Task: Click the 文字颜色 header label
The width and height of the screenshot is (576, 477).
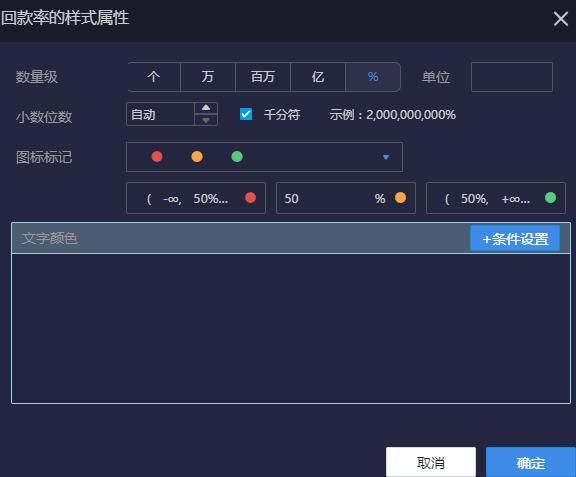Action: [50, 238]
